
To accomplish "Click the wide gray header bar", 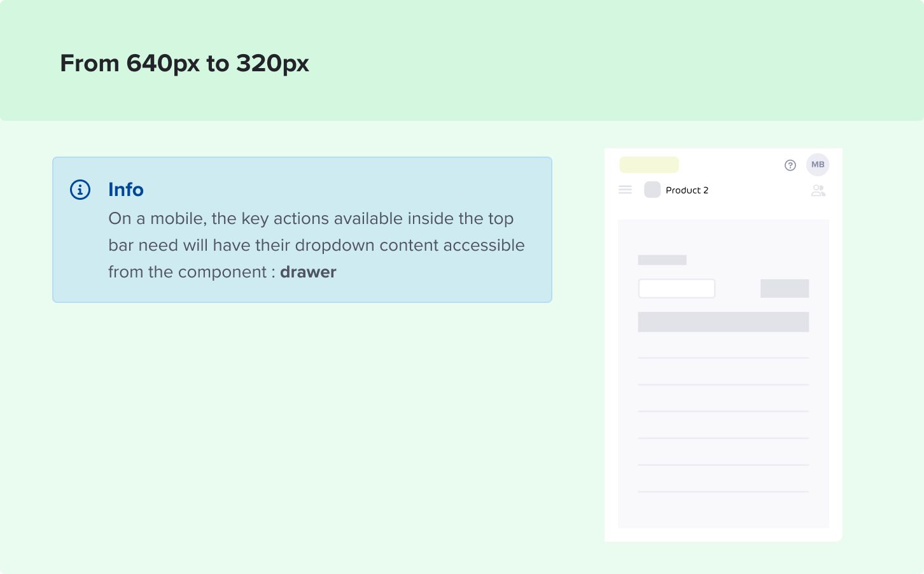I will [x=724, y=322].
